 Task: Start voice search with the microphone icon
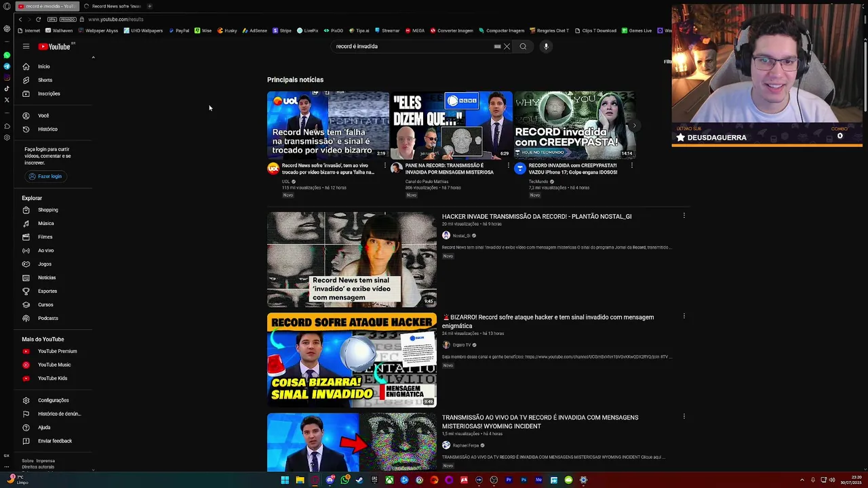(x=546, y=47)
